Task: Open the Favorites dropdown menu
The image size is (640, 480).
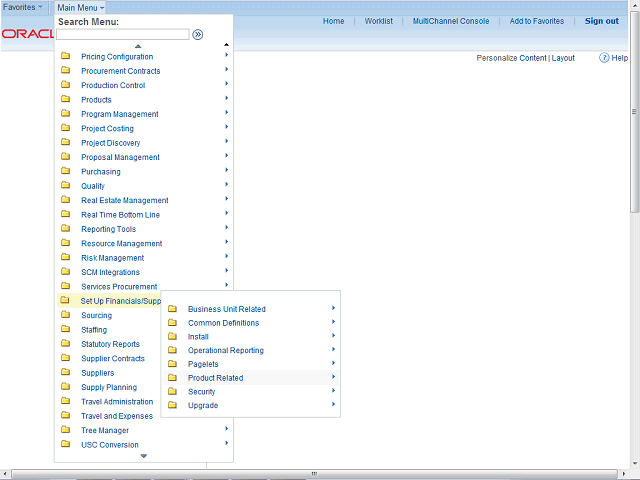Action: tap(23, 7)
